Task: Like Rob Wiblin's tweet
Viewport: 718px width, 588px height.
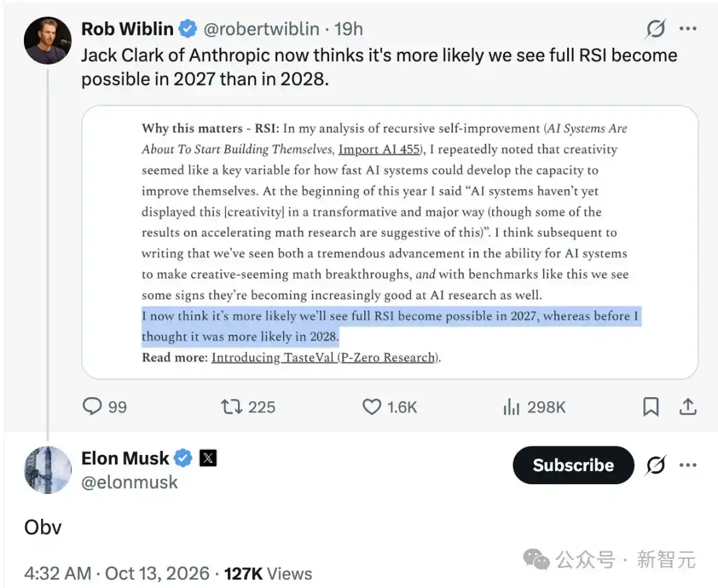Action: point(390,406)
